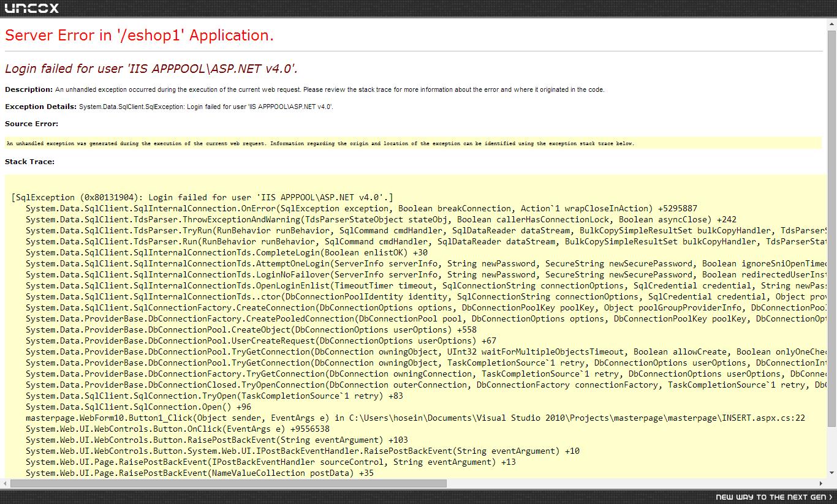Click the 'Exception Details:' label
Image resolution: width=837 pixels, height=504 pixels.
coord(41,107)
